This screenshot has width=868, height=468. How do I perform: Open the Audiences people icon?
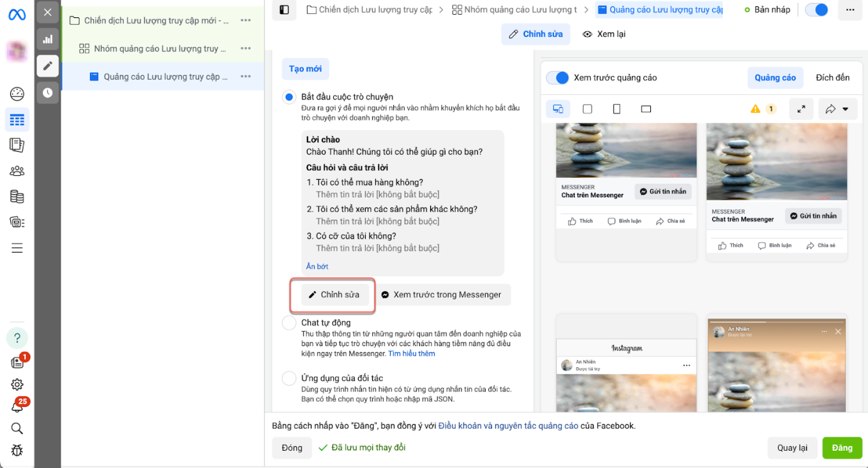click(x=17, y=171)
